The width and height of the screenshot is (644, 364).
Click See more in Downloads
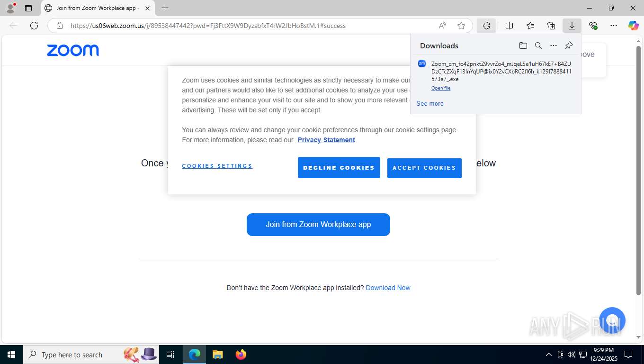[430, 103]
